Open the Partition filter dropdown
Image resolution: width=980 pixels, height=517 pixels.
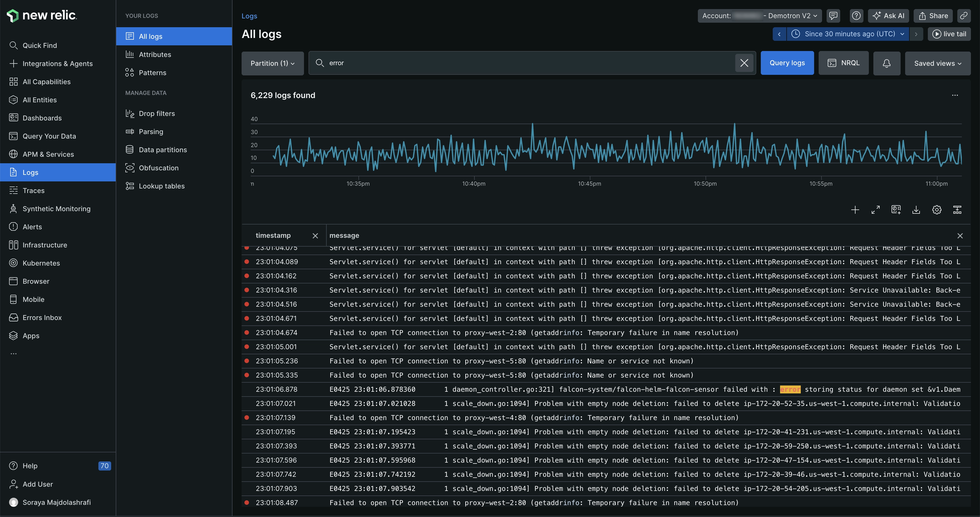[x=273, y=63]
